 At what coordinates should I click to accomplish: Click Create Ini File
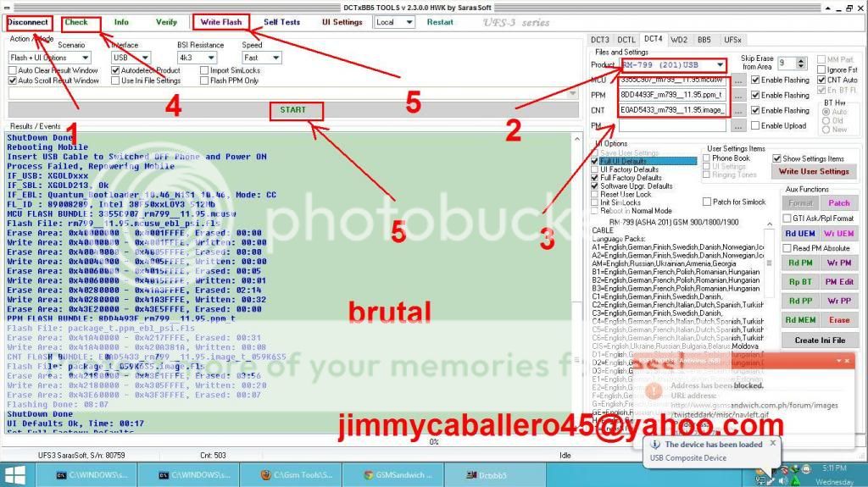tap(820, 340)
